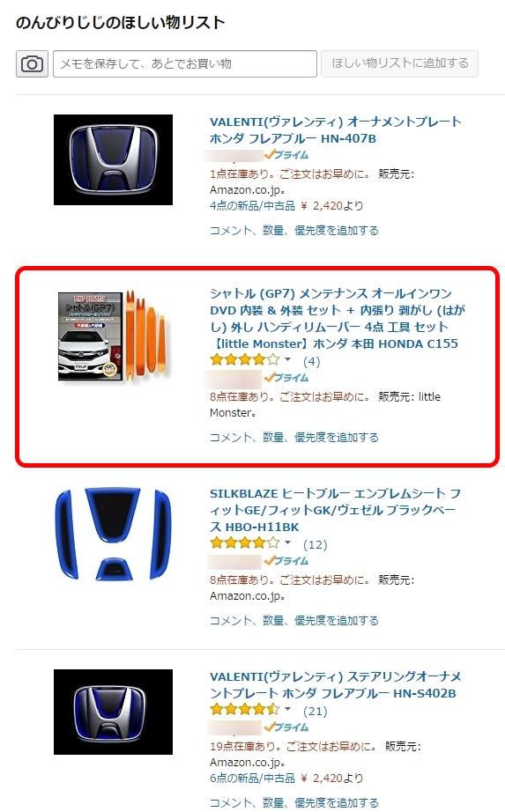
Task: Open the (4) reviews count link
Action: pos(312,361)
